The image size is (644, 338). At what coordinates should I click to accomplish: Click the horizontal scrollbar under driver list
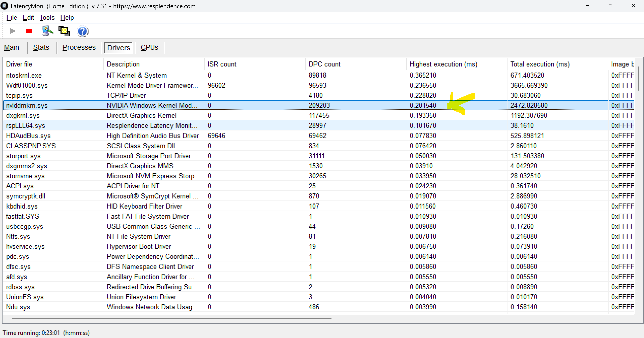tap(171, 319)
